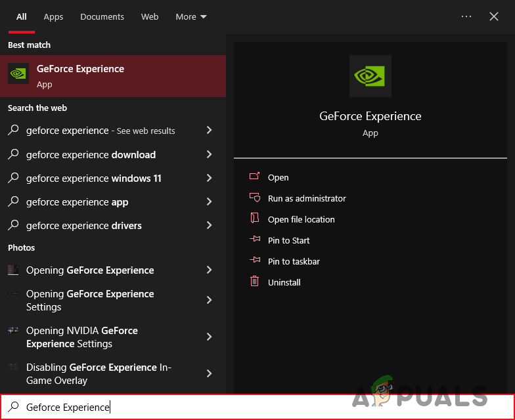Select 'geforce experience download' web suggestion
The image size is (515, 420).
click(x=113, y=154)
